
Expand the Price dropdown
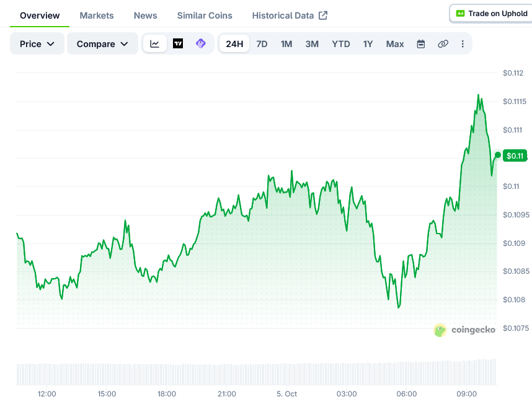click(x=37, y=44)
